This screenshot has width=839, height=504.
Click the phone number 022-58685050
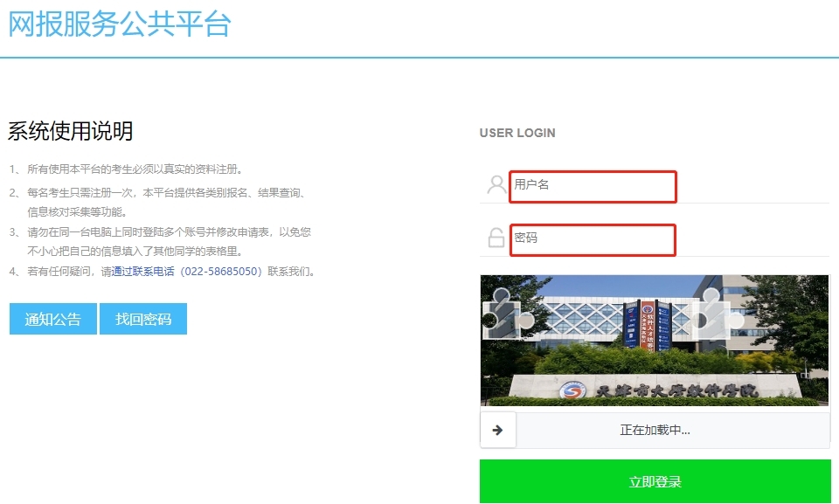(x=218, y=272)
